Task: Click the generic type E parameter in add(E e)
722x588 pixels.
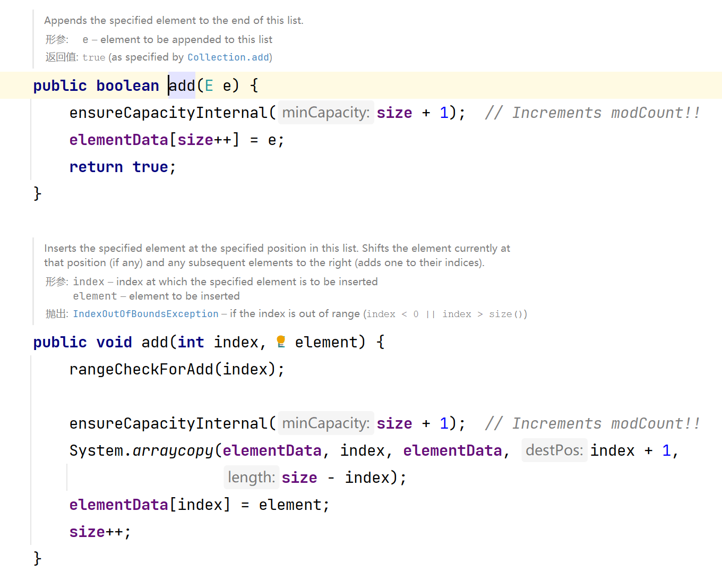Action: pyautogui.click(x=209, y=86)
